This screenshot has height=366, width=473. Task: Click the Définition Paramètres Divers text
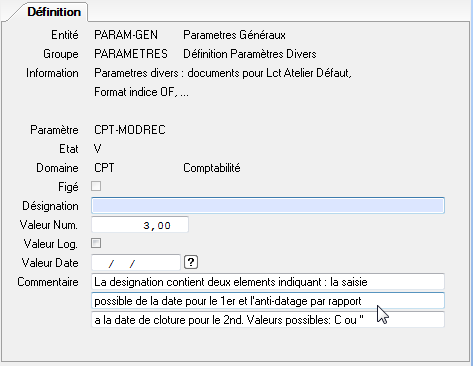point(250,54)
